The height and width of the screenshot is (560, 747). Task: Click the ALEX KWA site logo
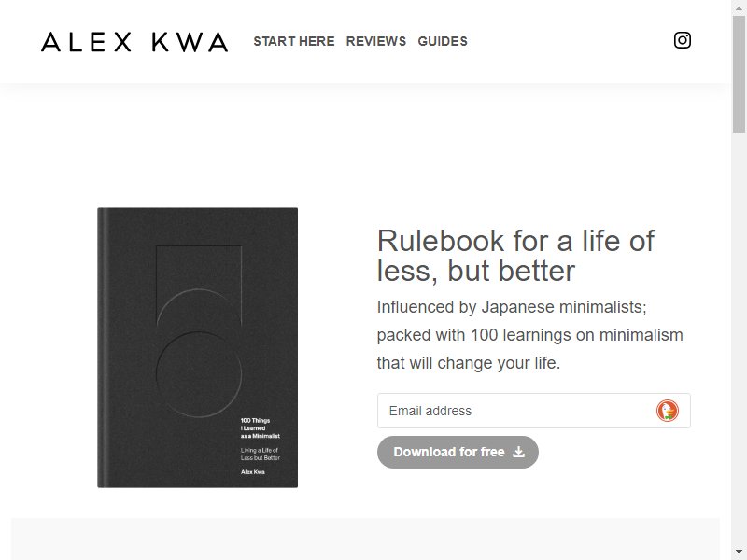[134, 42]
